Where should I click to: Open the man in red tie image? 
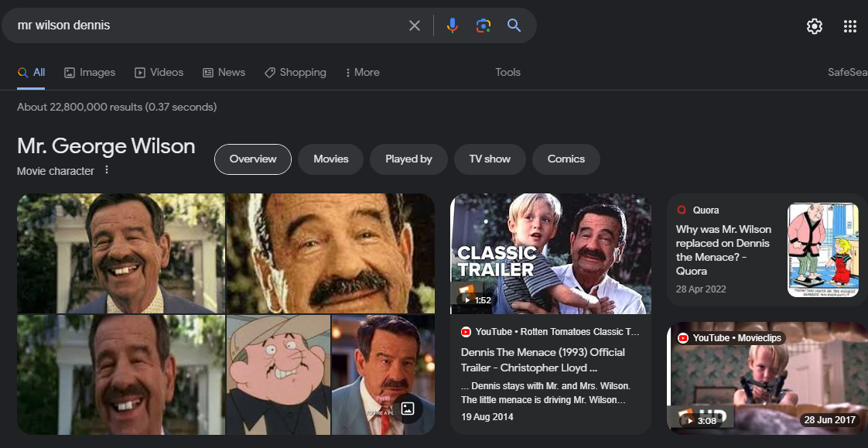383,375
